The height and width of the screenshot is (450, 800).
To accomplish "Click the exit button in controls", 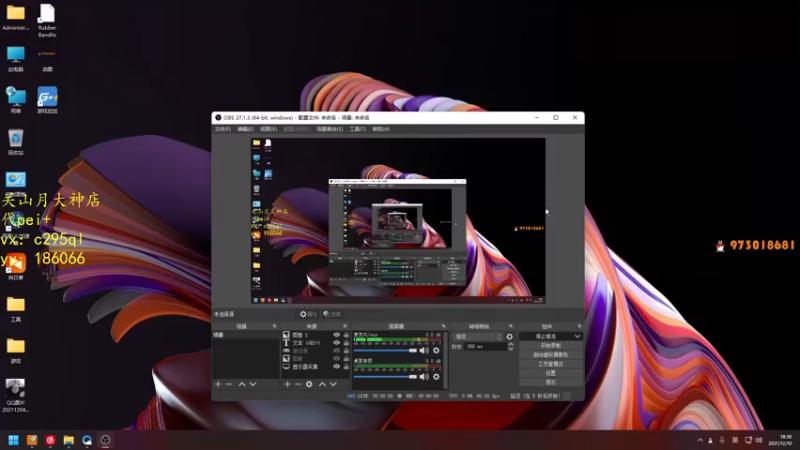I will [x=551, y=382].
